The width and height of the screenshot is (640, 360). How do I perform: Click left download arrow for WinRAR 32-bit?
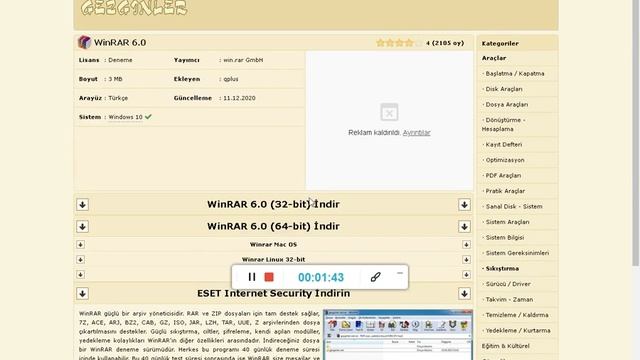[82, 204]
